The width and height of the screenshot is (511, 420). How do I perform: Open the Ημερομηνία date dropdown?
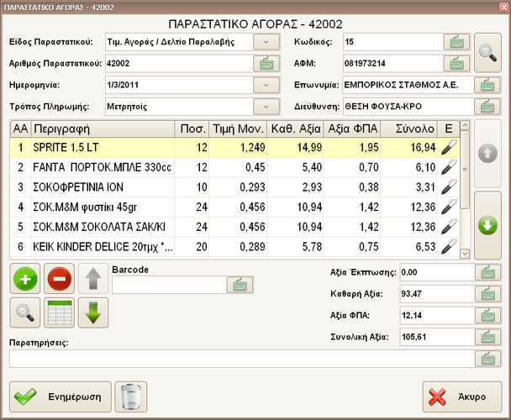(266, 85)
